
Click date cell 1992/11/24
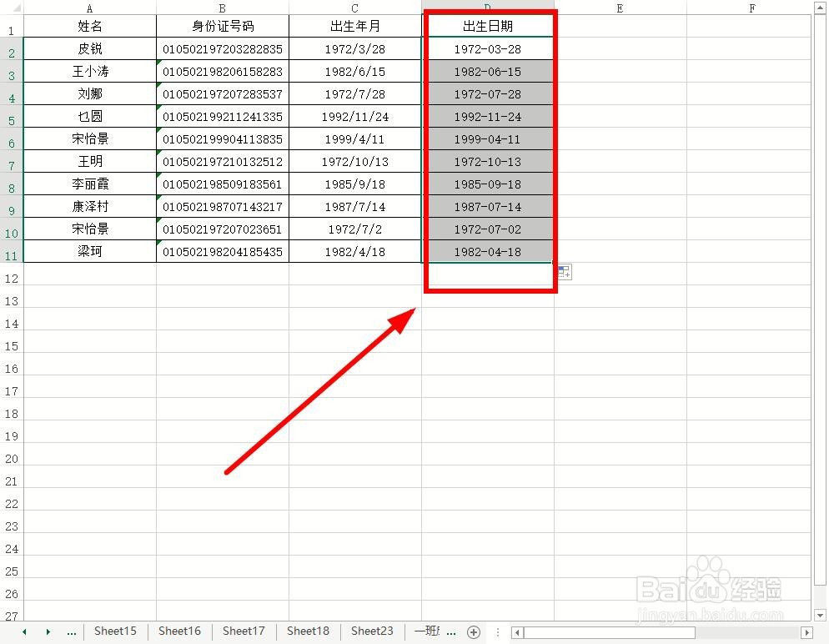pyautogui.click(x=355, y=117)
